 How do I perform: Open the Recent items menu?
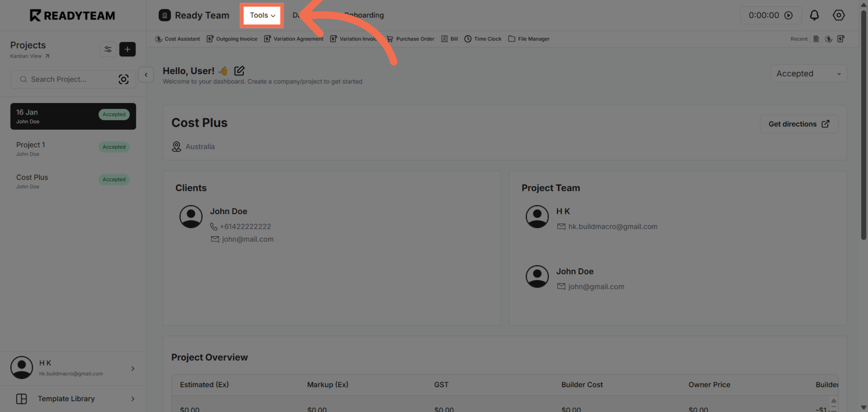coord(799,39)
